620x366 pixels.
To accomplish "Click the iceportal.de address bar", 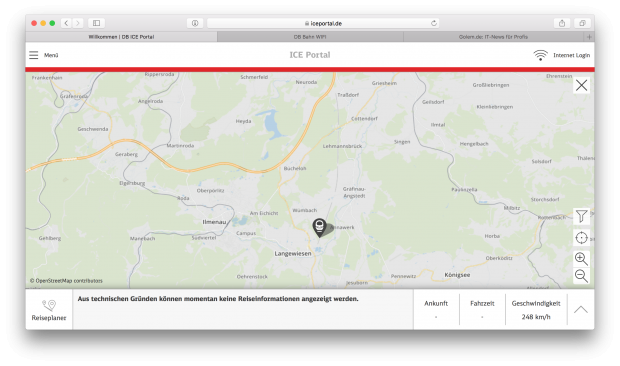I will coord(323,23).
